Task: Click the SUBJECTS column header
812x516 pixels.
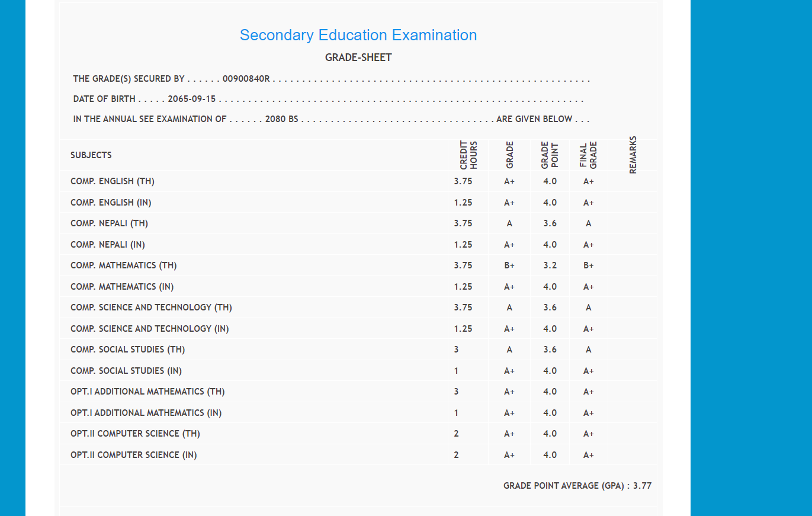Action: [91, 155]
